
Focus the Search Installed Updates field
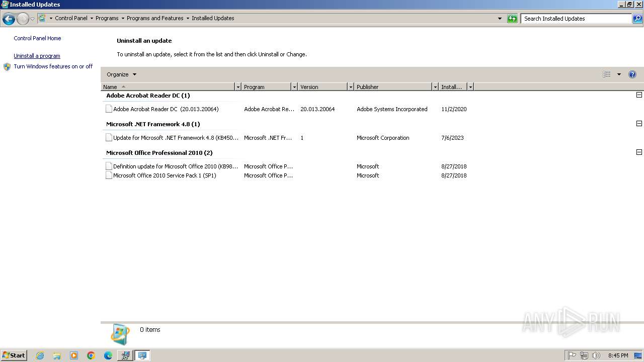pyautogui.click(x=576, y=19)
